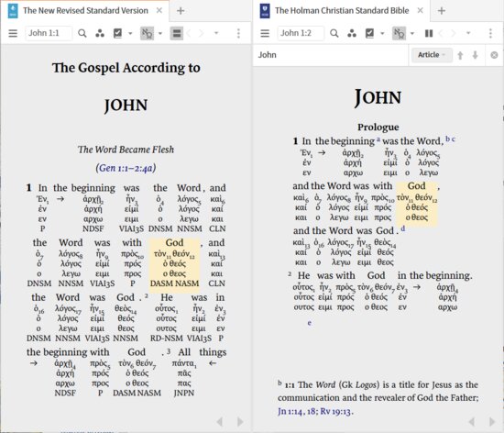Open the NRSV panel hamburger menu
Image resolution: width=504 pixels, height=433 pixels.
tap(13, 33)
